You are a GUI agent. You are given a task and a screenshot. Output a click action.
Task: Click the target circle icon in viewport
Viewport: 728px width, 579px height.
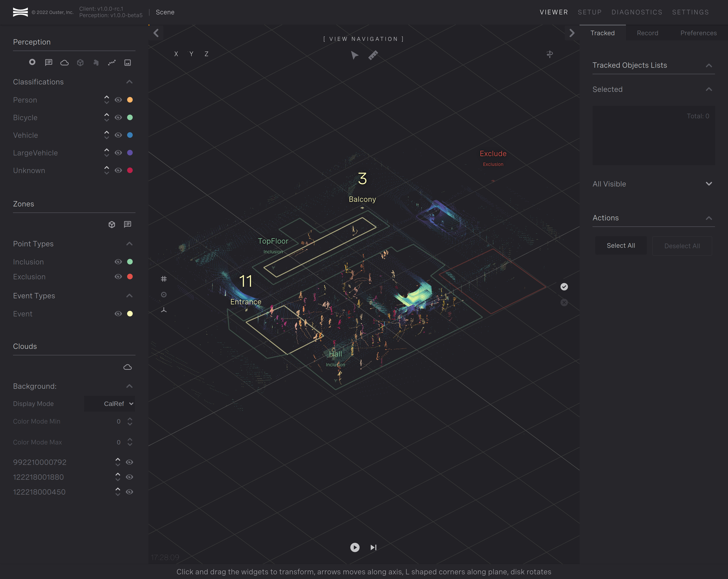pyautogui.click(x=164, y=295)
